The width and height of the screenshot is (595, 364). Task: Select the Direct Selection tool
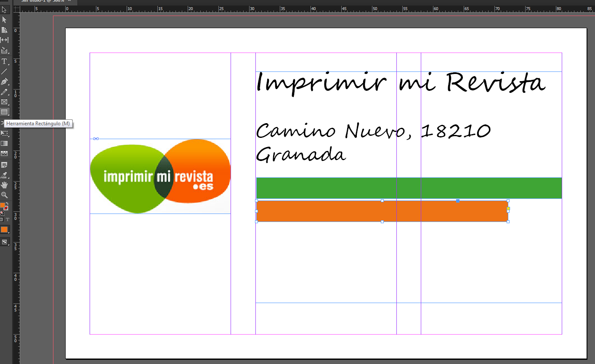[x=4, y=20]
